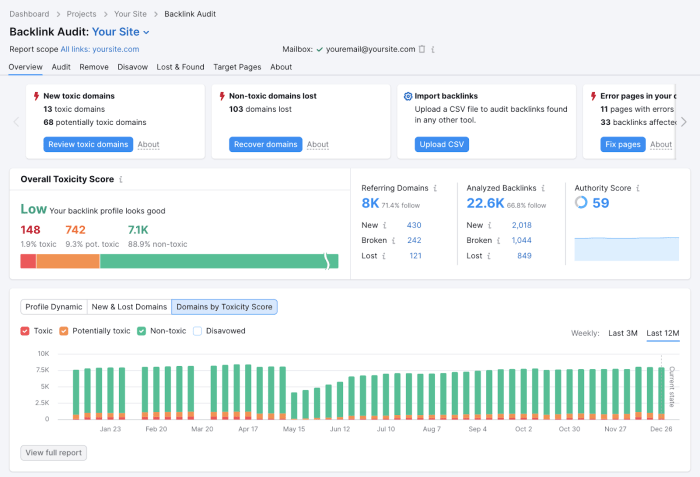This screenshot has height=477, width=700.
Task: Select the Profile Dynamic chart tab
Action: (54, 307)
